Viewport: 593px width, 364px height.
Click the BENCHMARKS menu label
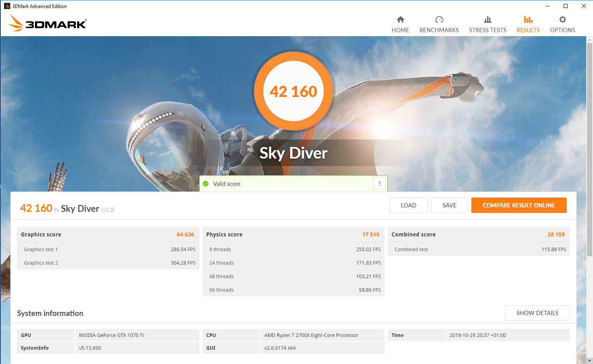[439, 30]
